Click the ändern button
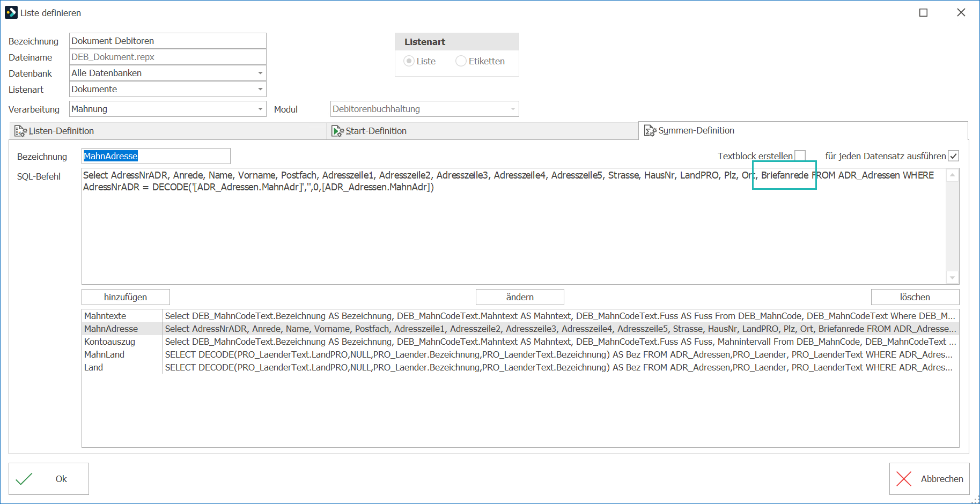 click(520, 297)
